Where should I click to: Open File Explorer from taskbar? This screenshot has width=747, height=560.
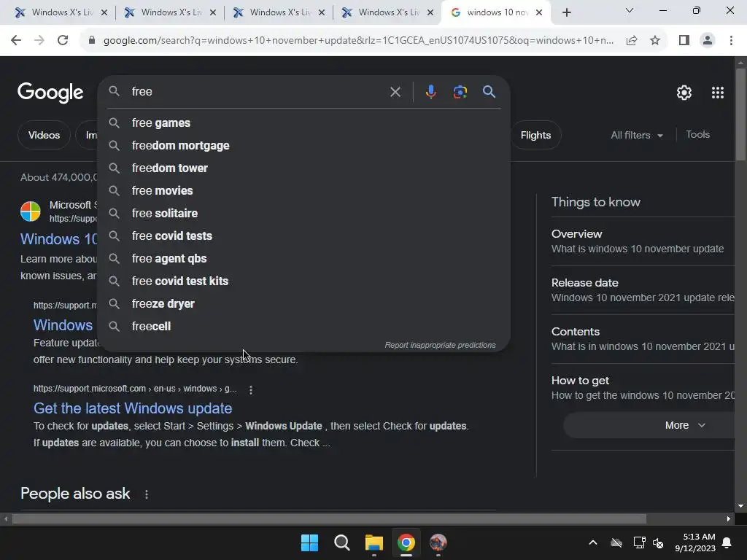coord(374,542)
